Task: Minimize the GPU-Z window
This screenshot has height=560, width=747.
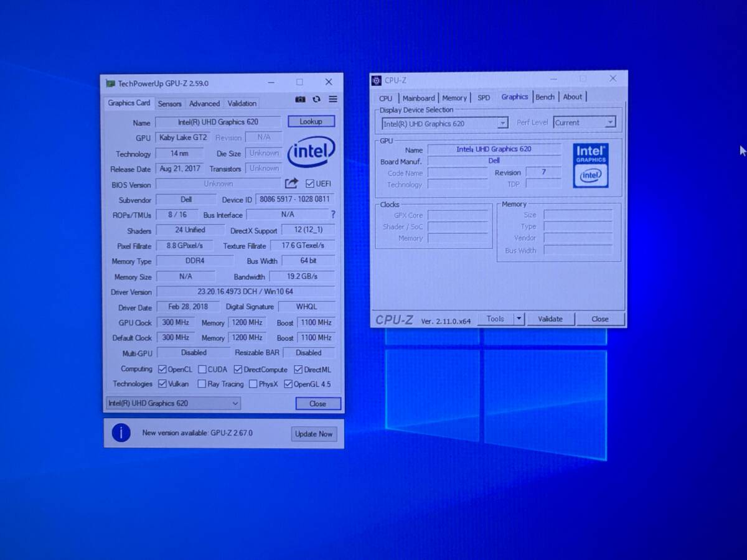Action: click(x=271, y=82)
